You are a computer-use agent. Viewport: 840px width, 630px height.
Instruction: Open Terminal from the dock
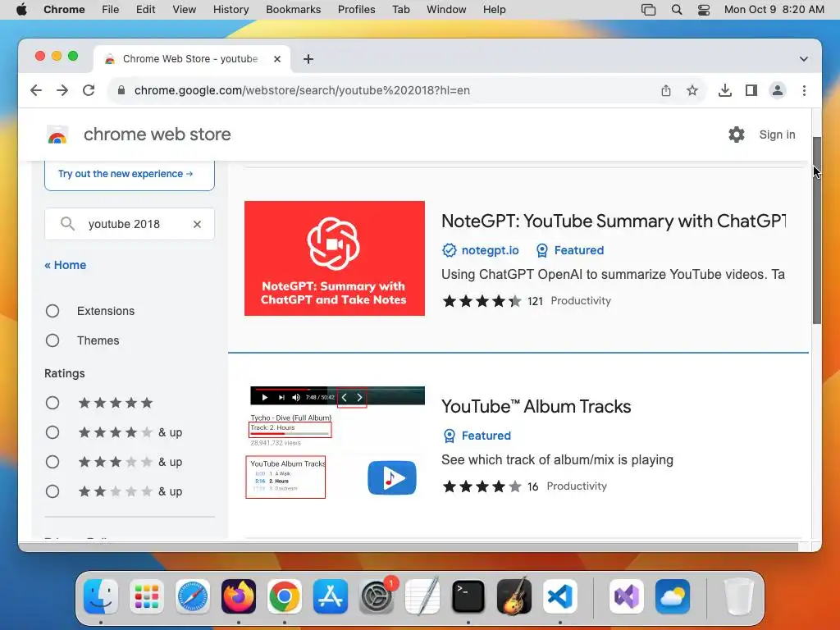pos(468,596)
